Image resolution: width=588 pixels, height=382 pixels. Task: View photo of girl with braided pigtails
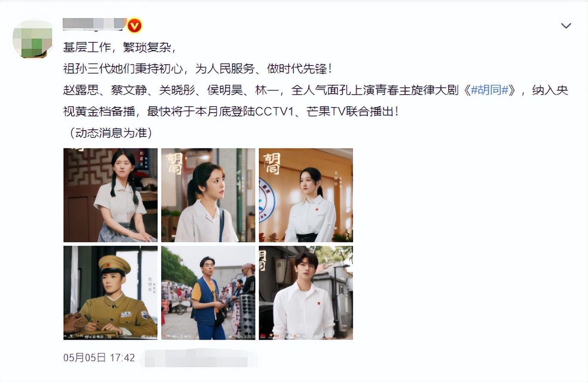coord(111,195)
